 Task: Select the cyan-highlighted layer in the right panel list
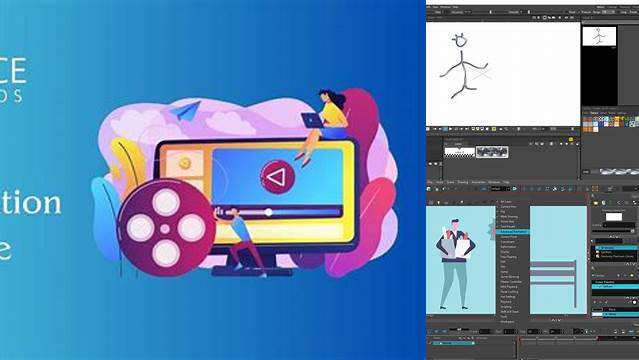coord(616,248)
